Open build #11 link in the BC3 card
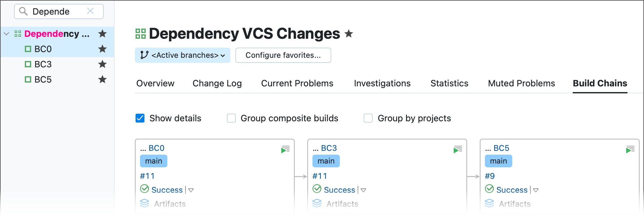This screenshot has width=644, height=221. pos(319,176)
